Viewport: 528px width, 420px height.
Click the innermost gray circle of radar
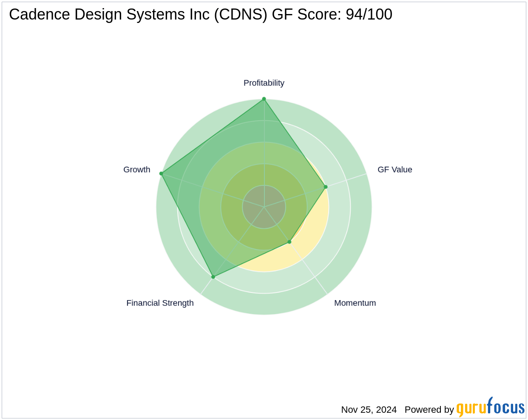[264, 207]
